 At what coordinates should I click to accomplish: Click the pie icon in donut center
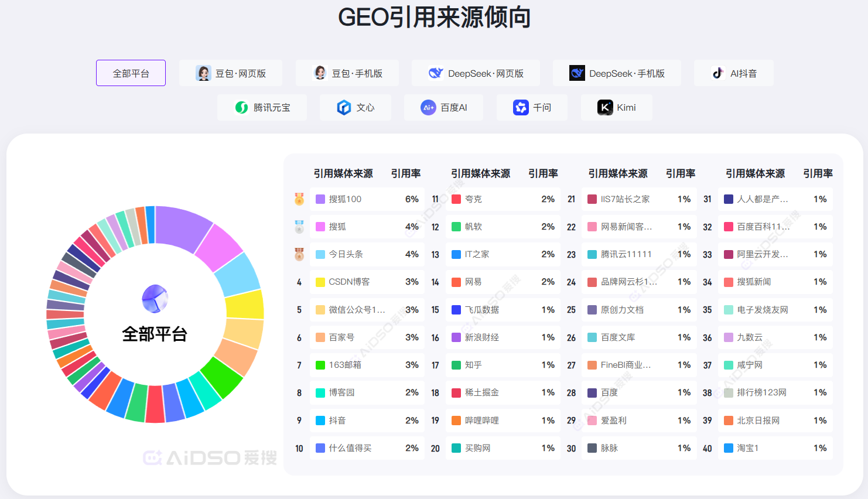[x=155, y=299]
